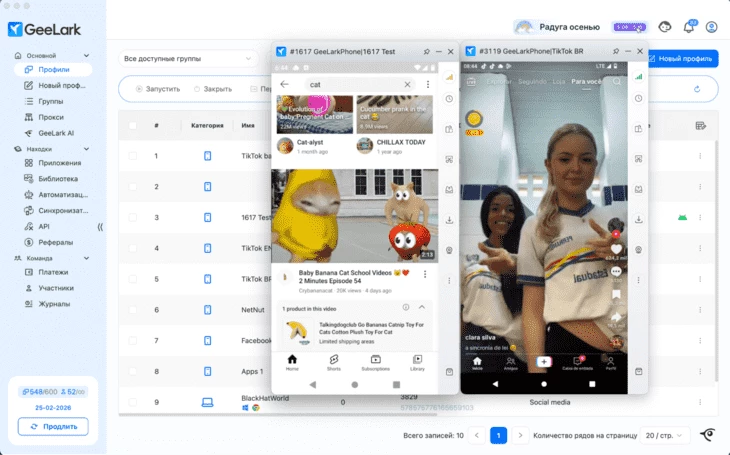Pin the #3119 TikTok BR phone window
Viewport: 730px width, 455px height.
[x=616, y=51]
